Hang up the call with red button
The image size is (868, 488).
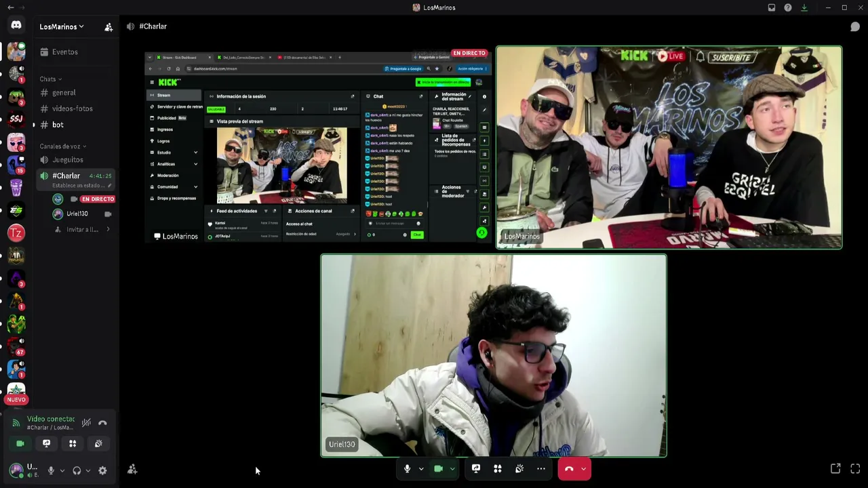(x=569, y=468)
